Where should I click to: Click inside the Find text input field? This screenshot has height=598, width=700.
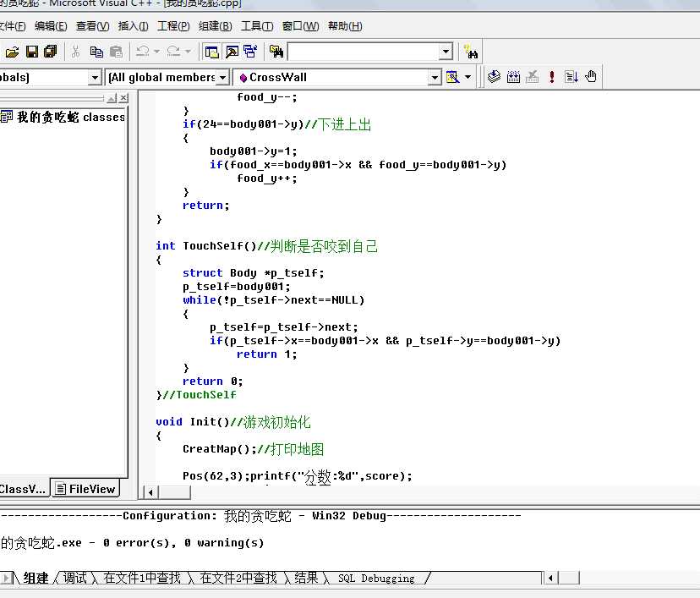pyautogui.click(x=363, y=52)
